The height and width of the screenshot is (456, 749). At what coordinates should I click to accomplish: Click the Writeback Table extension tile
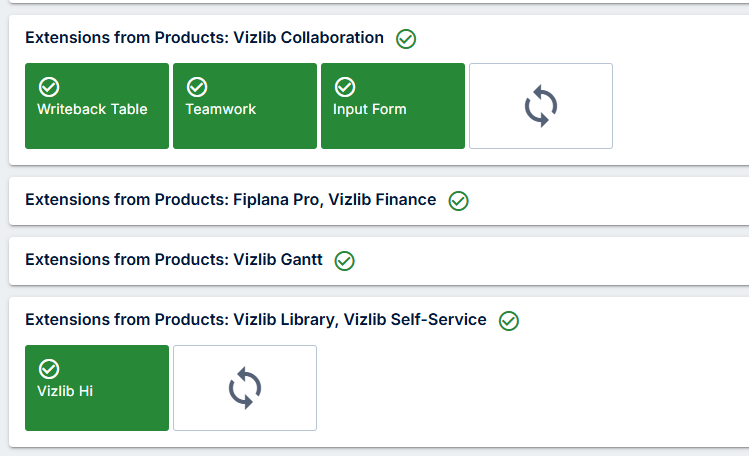(x=97, y=106)
